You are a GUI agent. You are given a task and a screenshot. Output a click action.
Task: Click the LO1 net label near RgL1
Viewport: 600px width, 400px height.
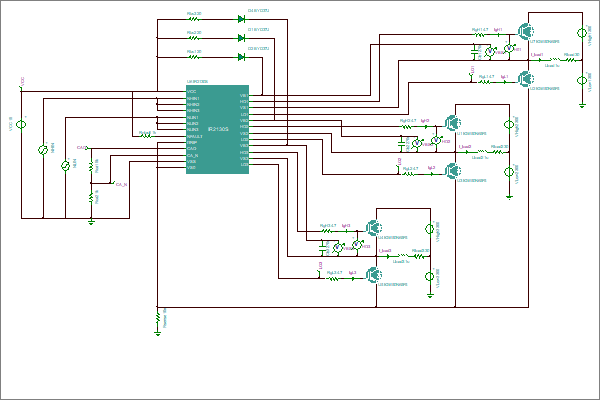pos(473,70)
